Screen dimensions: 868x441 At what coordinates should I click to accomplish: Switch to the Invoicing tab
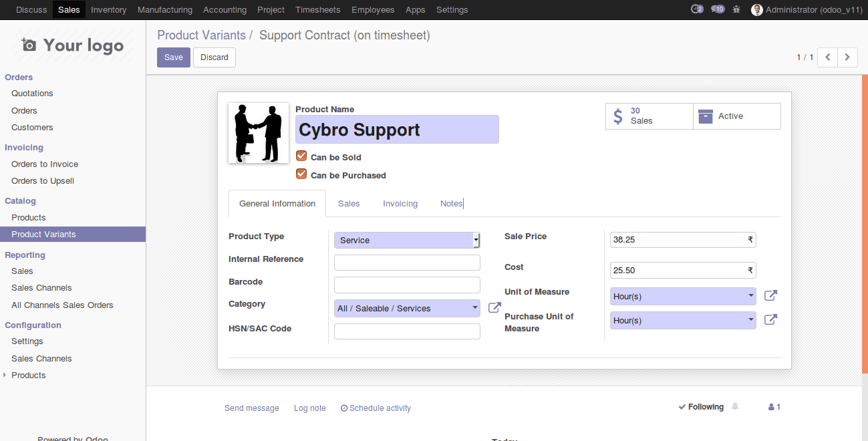coord(400,204)
